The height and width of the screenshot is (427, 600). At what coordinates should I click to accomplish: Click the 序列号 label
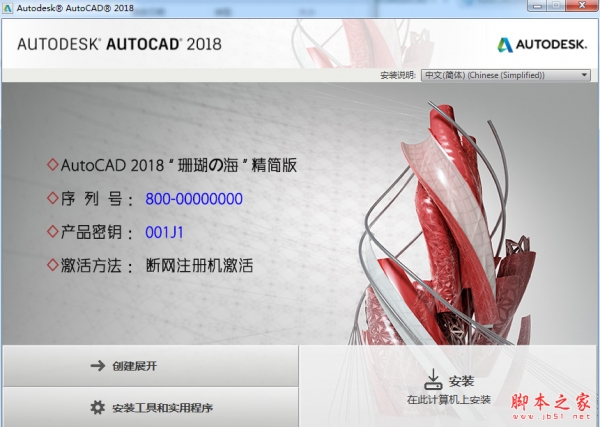tap(97, 199)
